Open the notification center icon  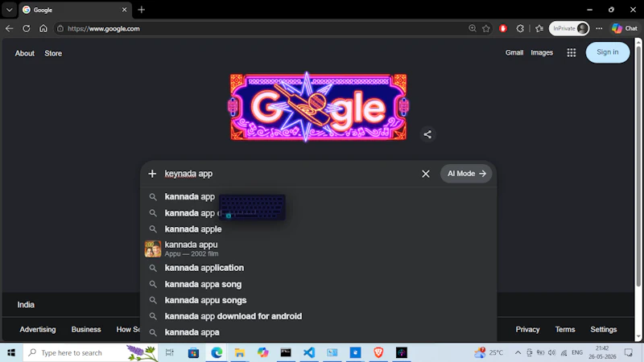[x=629, y=352]
